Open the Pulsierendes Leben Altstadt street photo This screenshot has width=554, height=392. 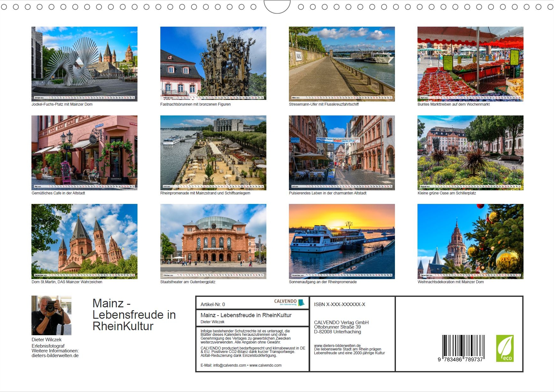coord(342,153)
